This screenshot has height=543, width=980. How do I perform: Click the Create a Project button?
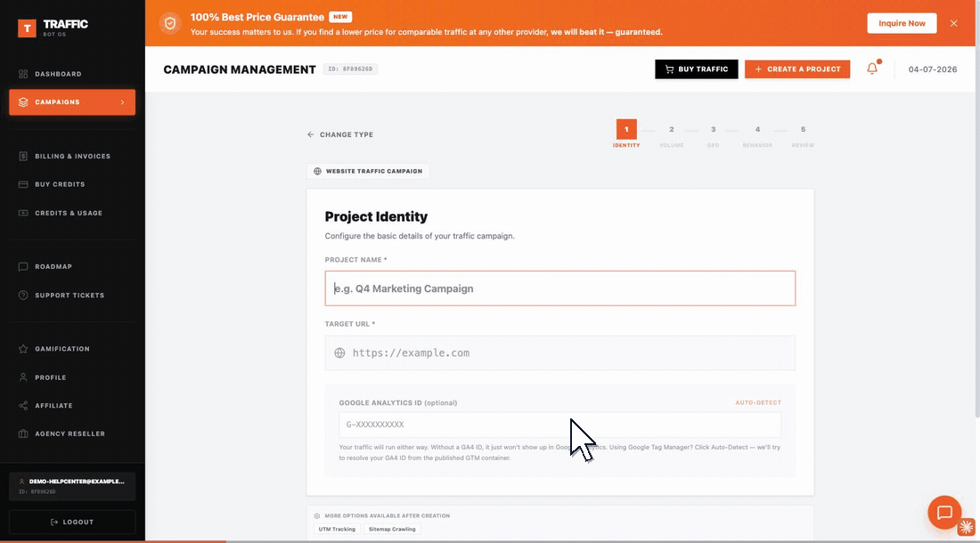click(797, 69)
